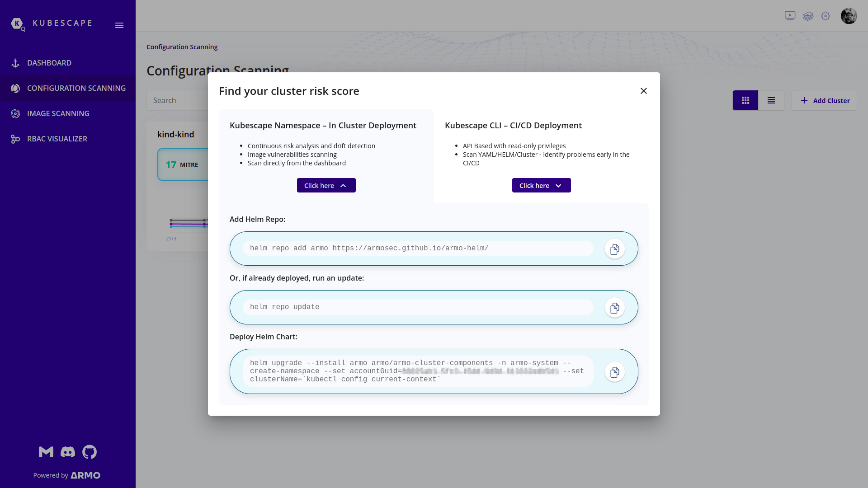Click the helm upgrade command text
The height and width of the screenshot is (488, 868).
coord(417,371)
